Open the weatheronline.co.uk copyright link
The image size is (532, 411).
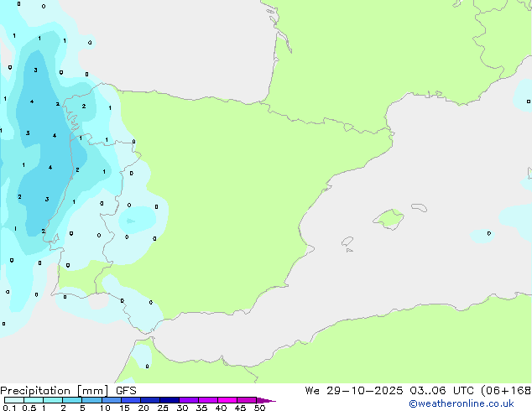point(462,403)
